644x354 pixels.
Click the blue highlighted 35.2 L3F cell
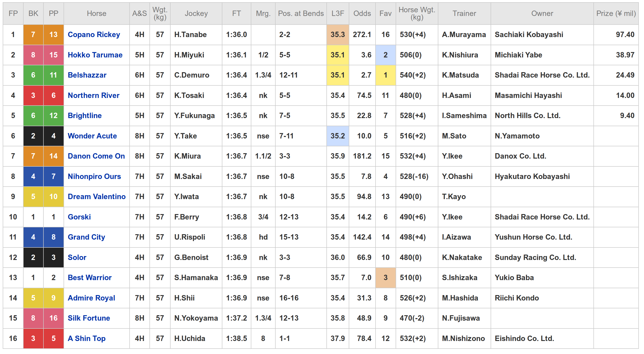(x=337, y=136)
